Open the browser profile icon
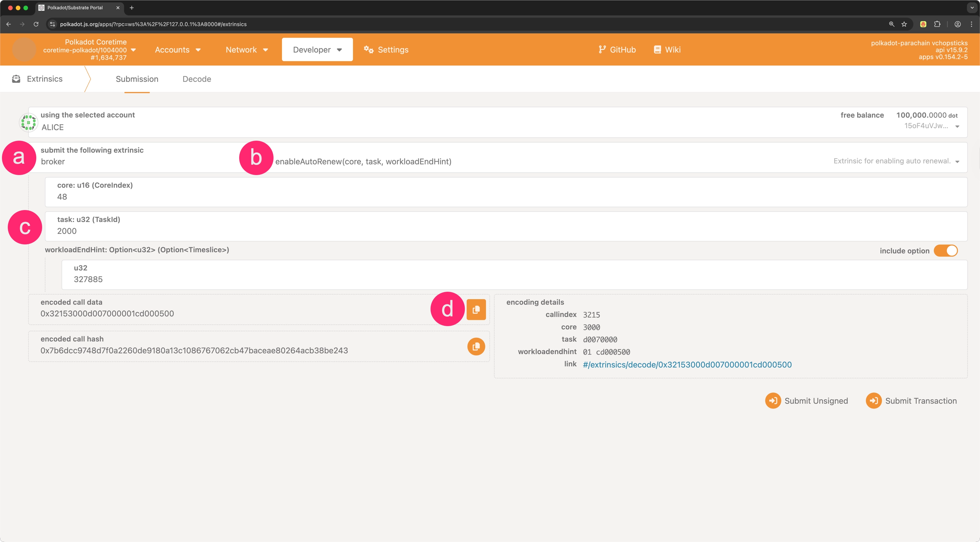Screen dimensions: 980x542 point(958,24)
